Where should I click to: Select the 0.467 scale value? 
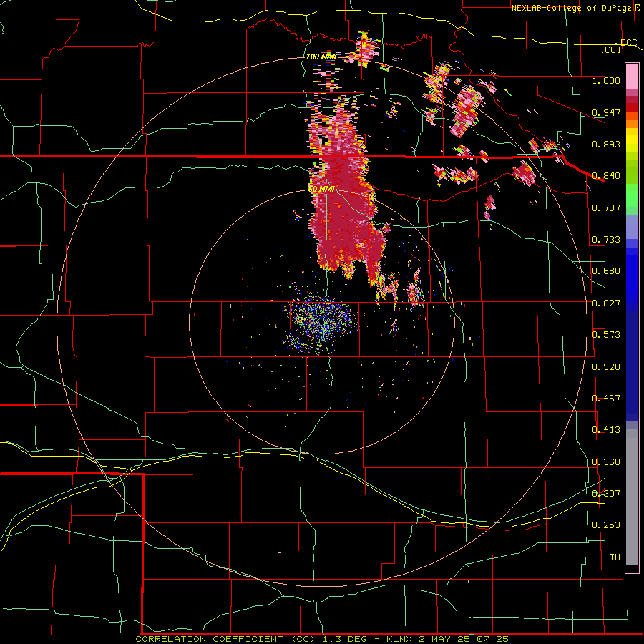click(606, 398)
